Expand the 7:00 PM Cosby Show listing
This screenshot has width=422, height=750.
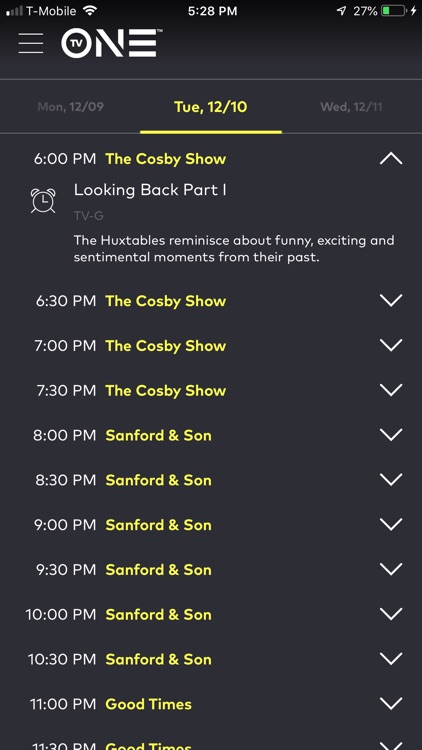point(391,345)
